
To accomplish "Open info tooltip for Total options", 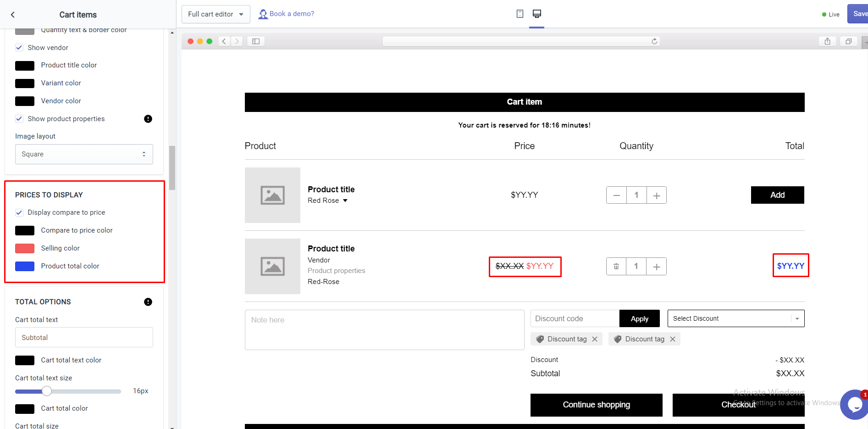I will 148,302.
